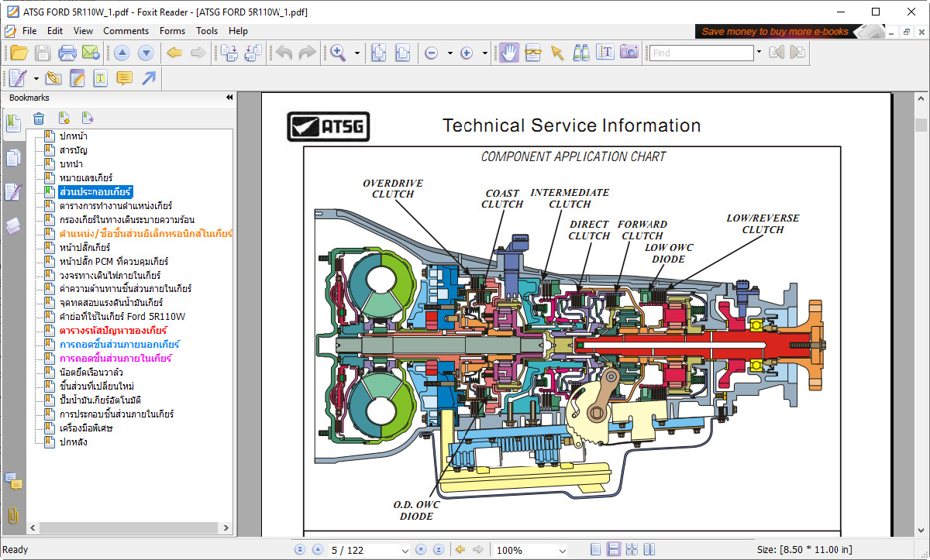The width and height of the screenshot is (930, 560).
Task: Email the PDF using the envelope icon
Action: tap(91, 53)
